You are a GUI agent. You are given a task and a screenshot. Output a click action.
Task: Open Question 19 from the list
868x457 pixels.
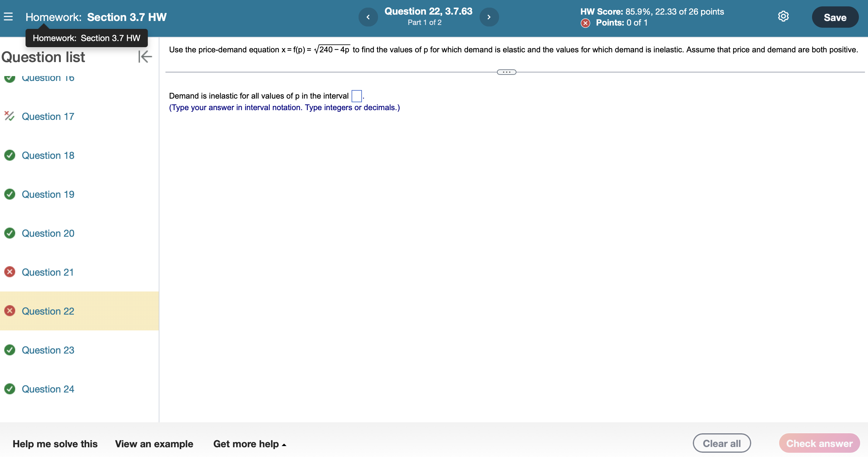pyautogui.click(x=48, y=194)
